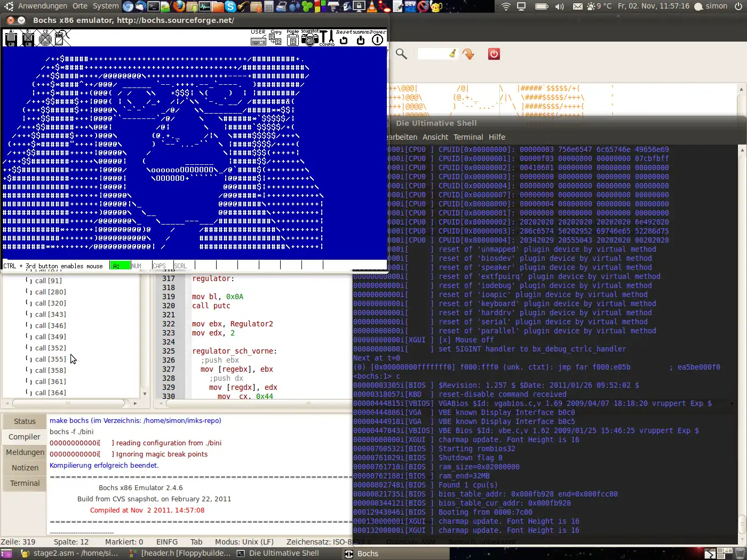The height and width of the screenshot is (560, 747).
Task: Take a snapshot with the Bochs camera icon
Action: point(310,37)
